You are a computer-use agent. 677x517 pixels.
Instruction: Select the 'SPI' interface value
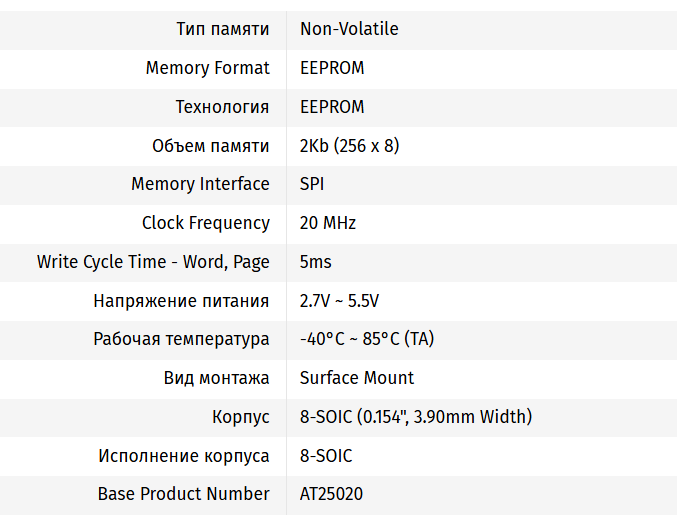[312, 184]
